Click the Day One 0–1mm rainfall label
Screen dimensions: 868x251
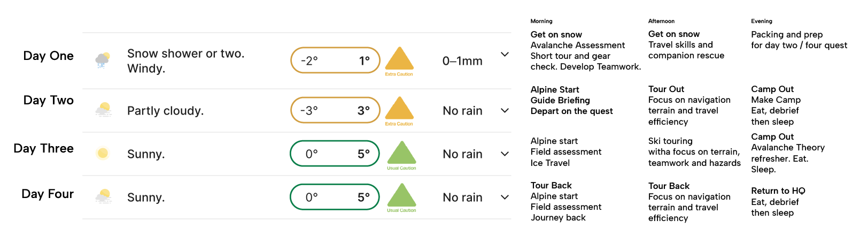point(462,61)
